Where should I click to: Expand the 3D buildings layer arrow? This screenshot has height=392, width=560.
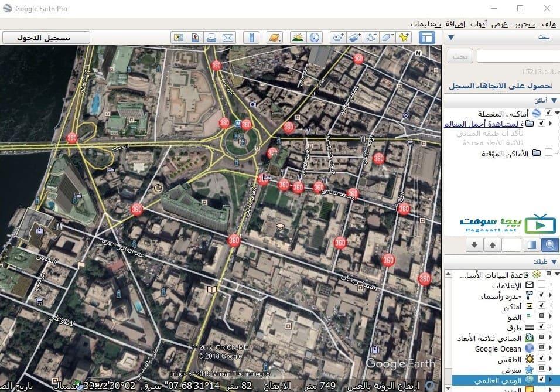click(551, 338)
